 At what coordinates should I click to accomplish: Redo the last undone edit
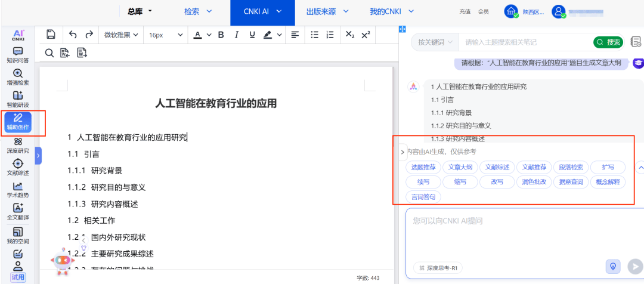(89, 35)
